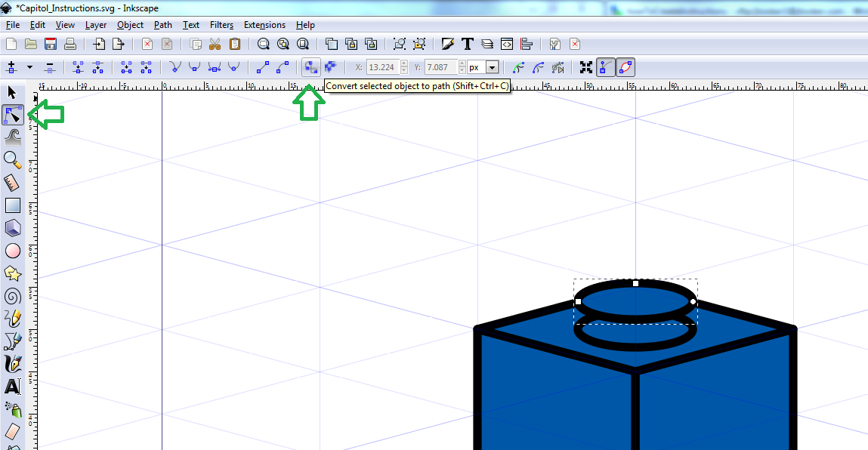Screen dimensions: 868x450
Task: Click Join selected nodes icon
Action: [78, 67]
